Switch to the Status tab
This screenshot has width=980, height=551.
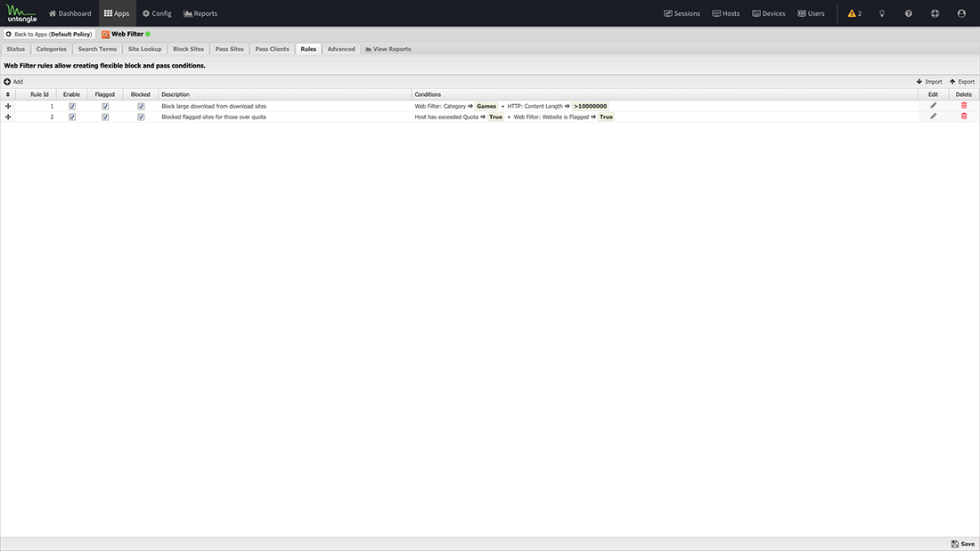16,49
